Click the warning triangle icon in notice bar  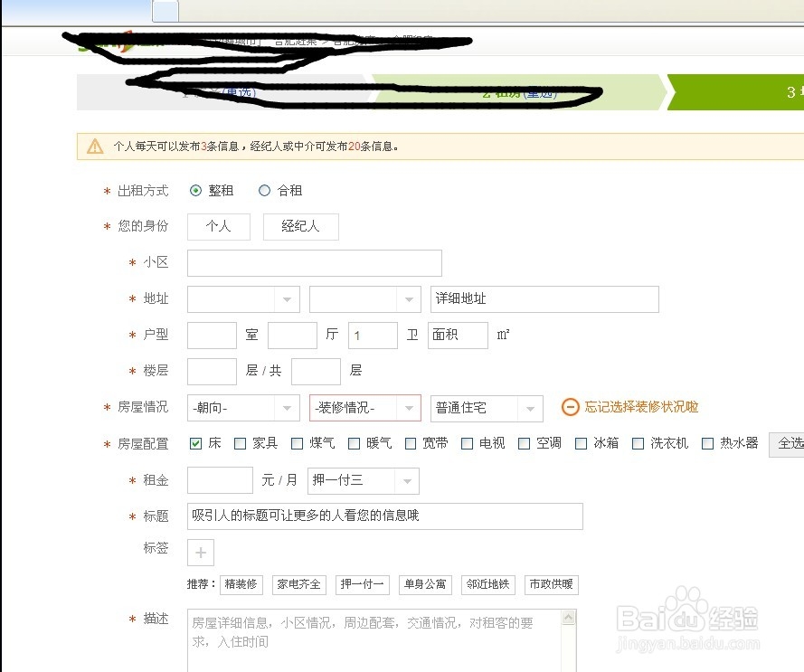coord(95,147)
